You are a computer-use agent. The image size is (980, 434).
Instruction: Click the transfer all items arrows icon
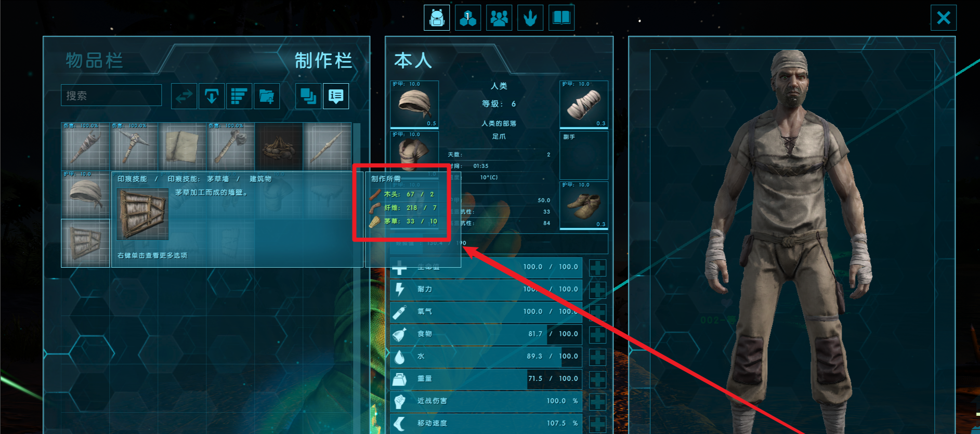pos(184,96)
